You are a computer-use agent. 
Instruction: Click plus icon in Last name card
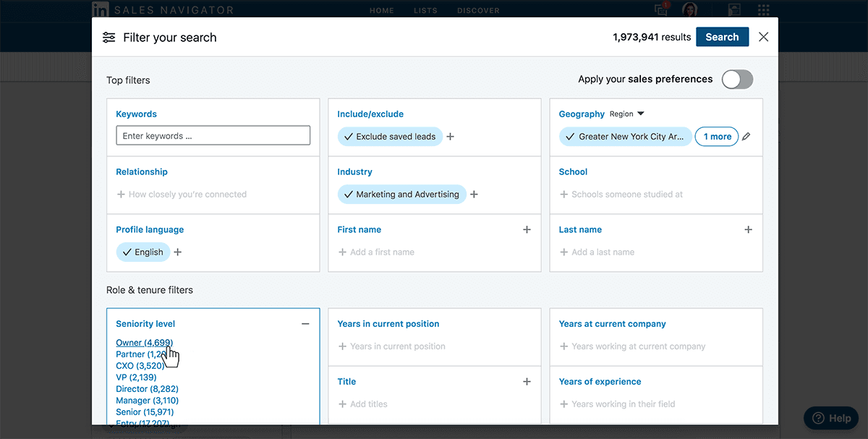(748, 229)
